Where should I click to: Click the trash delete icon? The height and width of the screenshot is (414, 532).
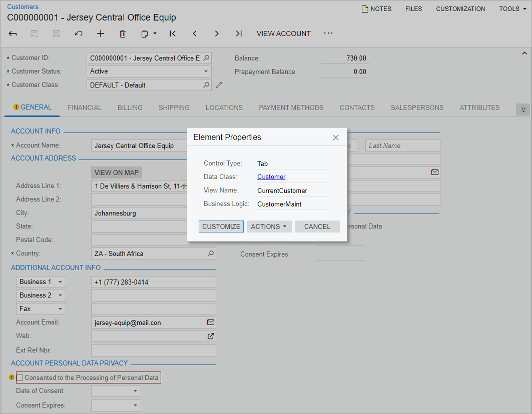[123, 33]
